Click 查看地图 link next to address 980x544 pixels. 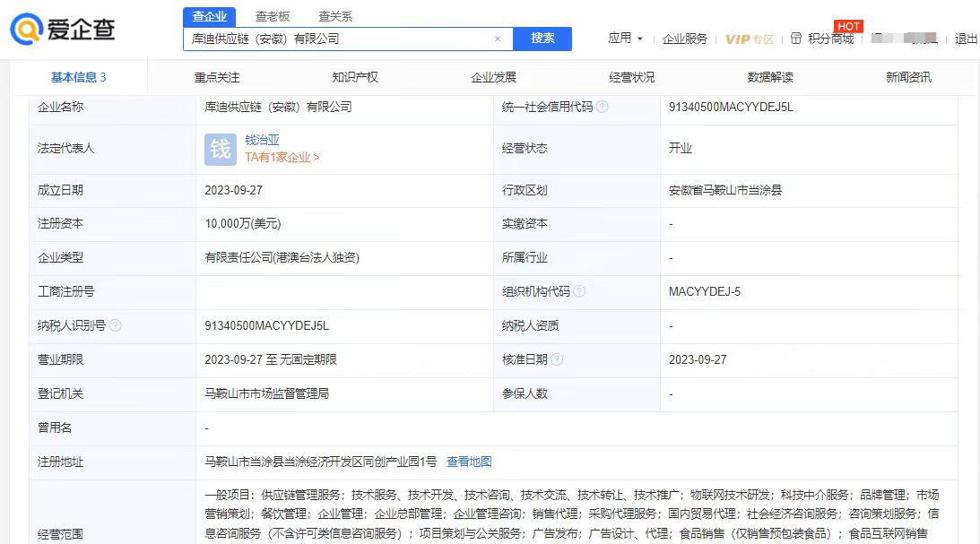pyautogui.click(x=469, y=462)
